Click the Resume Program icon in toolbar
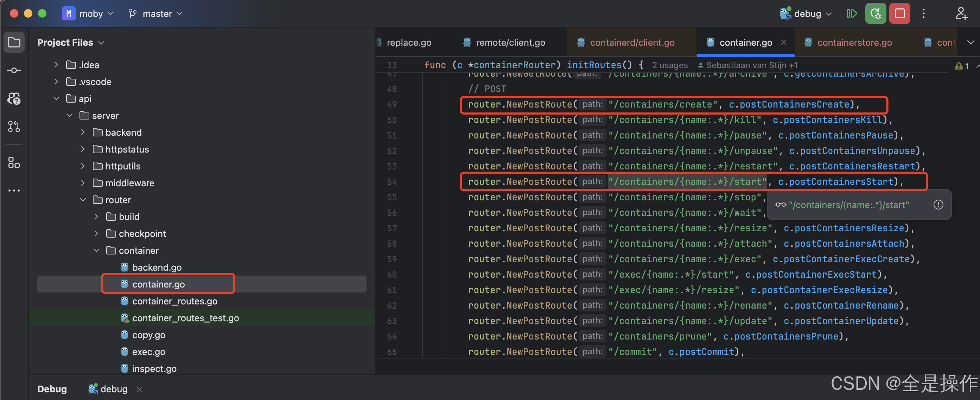 (851, 14)
